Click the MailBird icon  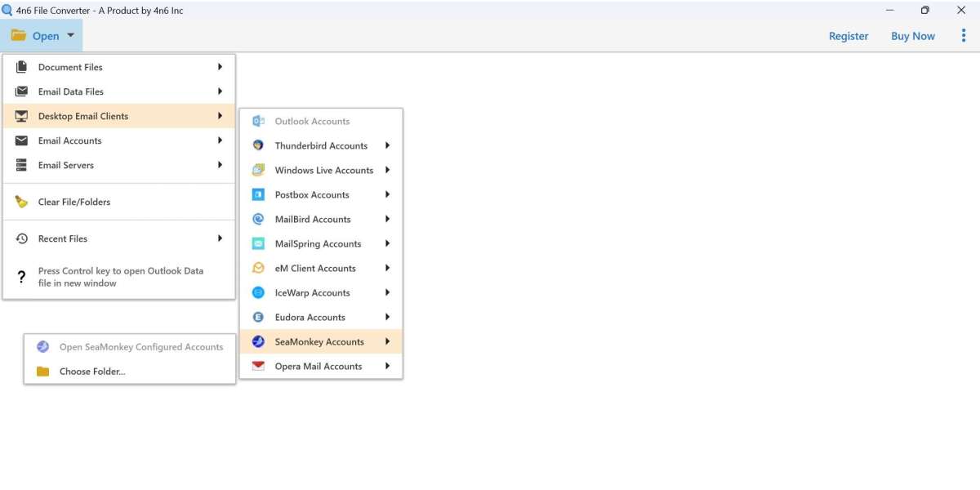pyautogui.click(x=258, y=219)
